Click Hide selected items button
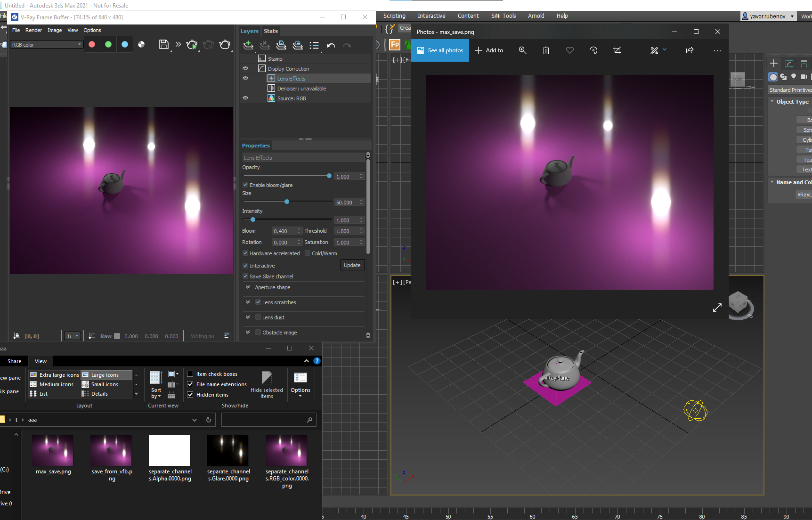The height and width of the screenshot is (520, 812). [x=267, y=385]
